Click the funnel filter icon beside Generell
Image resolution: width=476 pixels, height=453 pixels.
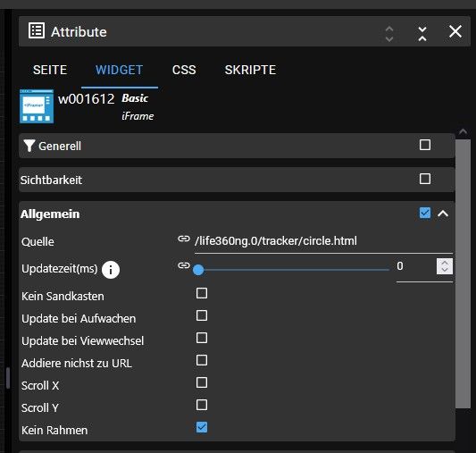tap(29, 146)
